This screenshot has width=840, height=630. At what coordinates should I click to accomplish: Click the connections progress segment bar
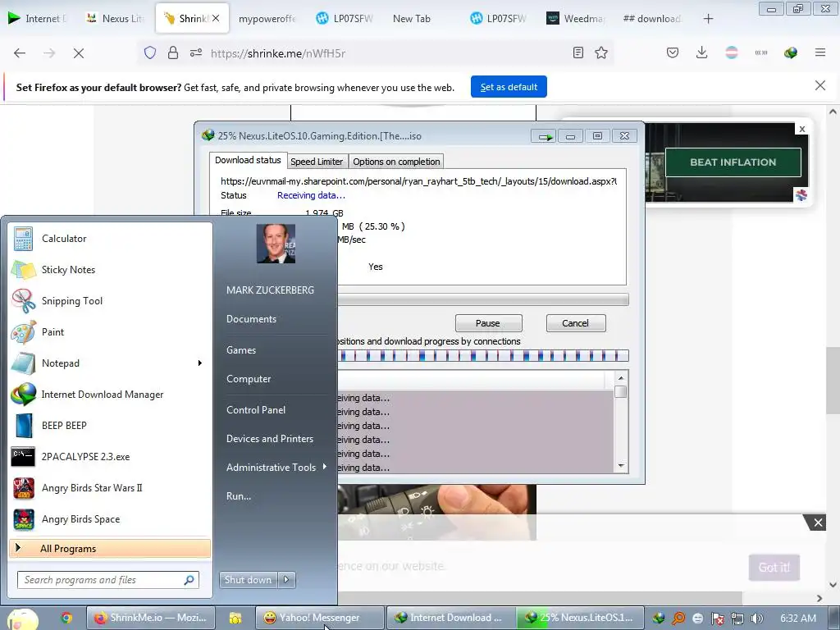[483, 355]
